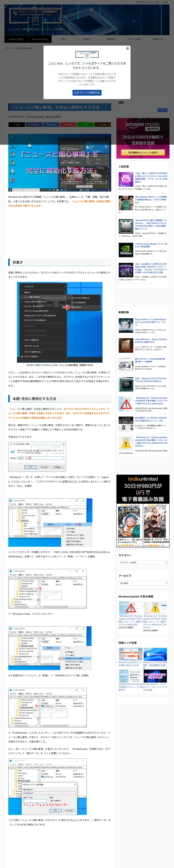The width and height of the screenshot is (174, 868).
Task: Open Windows10 KB5041580 link in 不具合情報 section
Action: pos(130,620)
